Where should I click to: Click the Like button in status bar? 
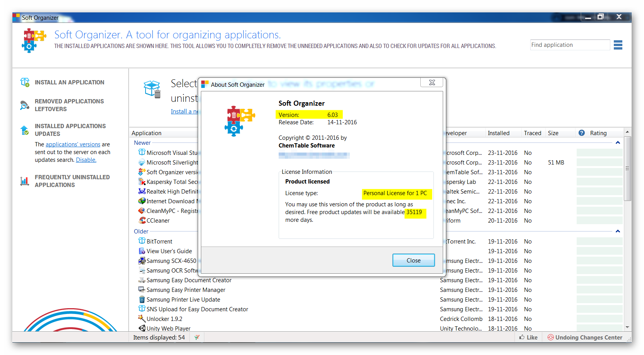click(x=528, y=337)
